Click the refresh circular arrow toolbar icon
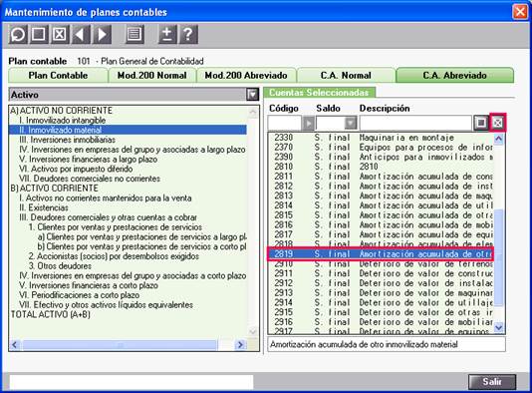The height and width of the screenshot is (393, 532). 18,34
